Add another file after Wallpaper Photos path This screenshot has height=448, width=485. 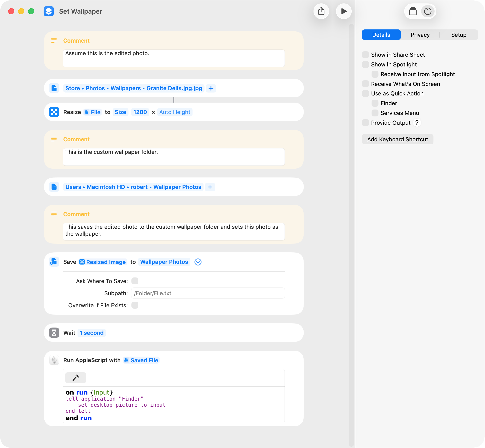[x=210, y=187]
